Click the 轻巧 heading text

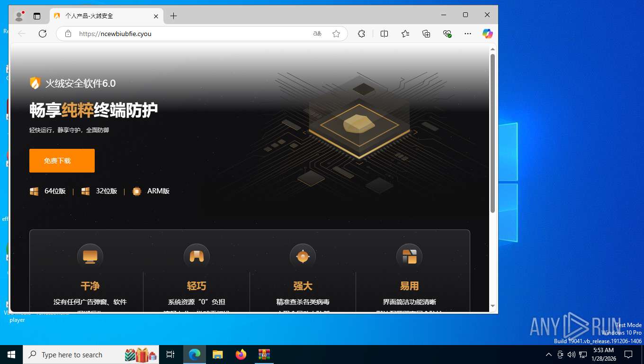(x=197, y=286)
